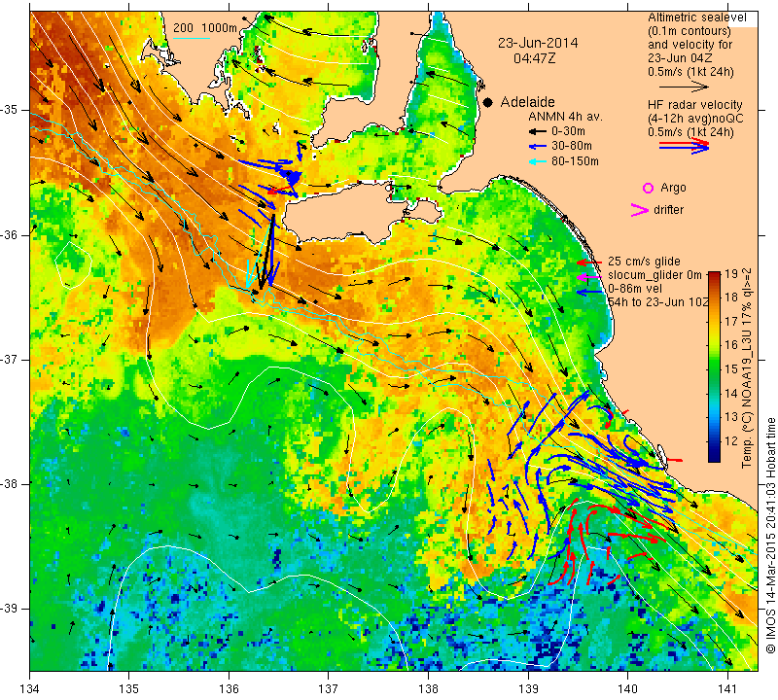Image resolution: width=778 pixels, height=700 pixels.
Task: Click dark red 19 degree end of color bar
Action: click(714, 275)
